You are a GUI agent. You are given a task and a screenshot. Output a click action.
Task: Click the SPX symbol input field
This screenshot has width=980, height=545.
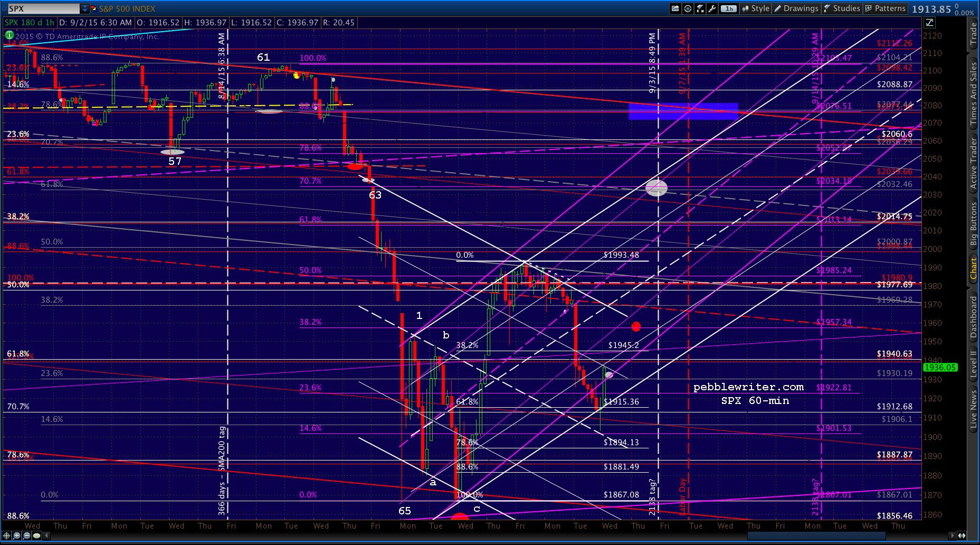coord(43,8)
